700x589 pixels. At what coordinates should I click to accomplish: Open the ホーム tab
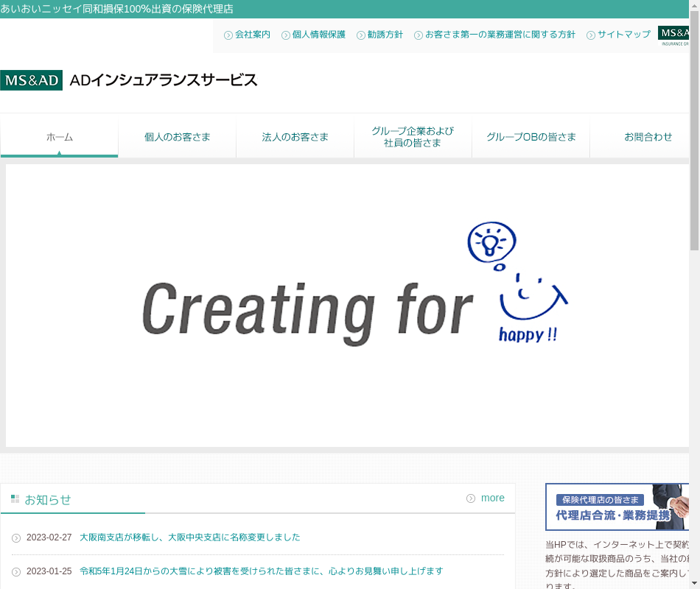pos(59,137)
